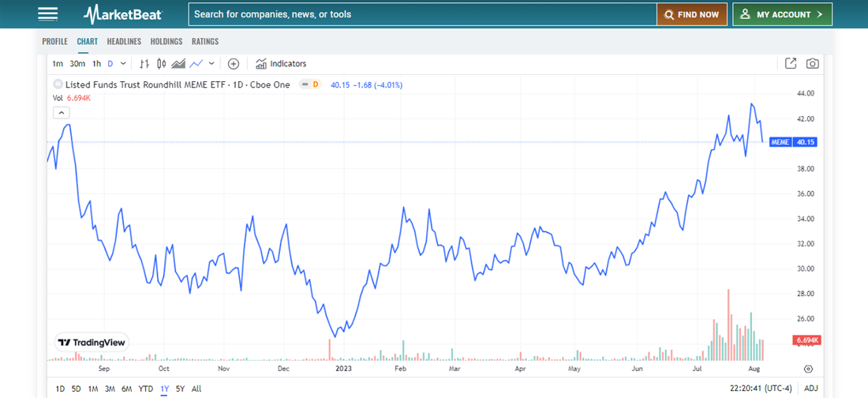Open chart in fullscreen popup icon
This screenshot has width=868, height=398.
point(791,64)
